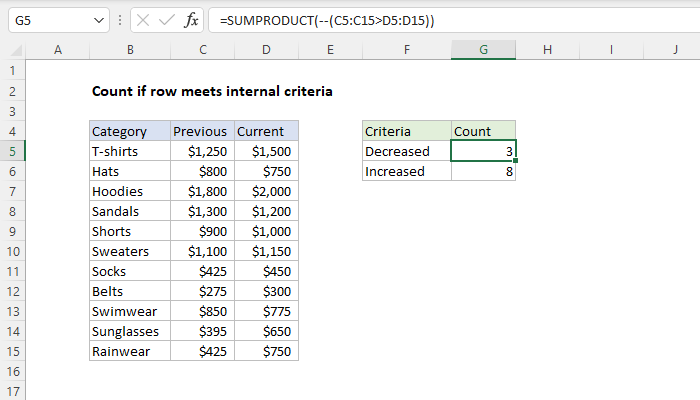Click the title 'Count if row meets internal criteria'
The image size is (700, 400).
[x=212, y=91]
